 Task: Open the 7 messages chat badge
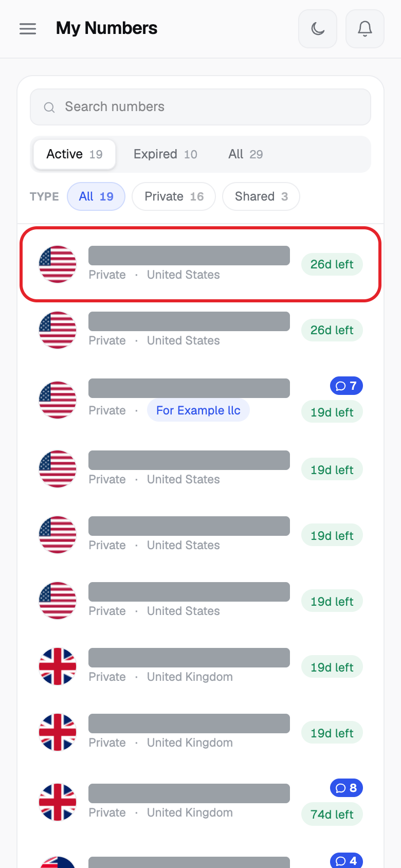(347, 386)
